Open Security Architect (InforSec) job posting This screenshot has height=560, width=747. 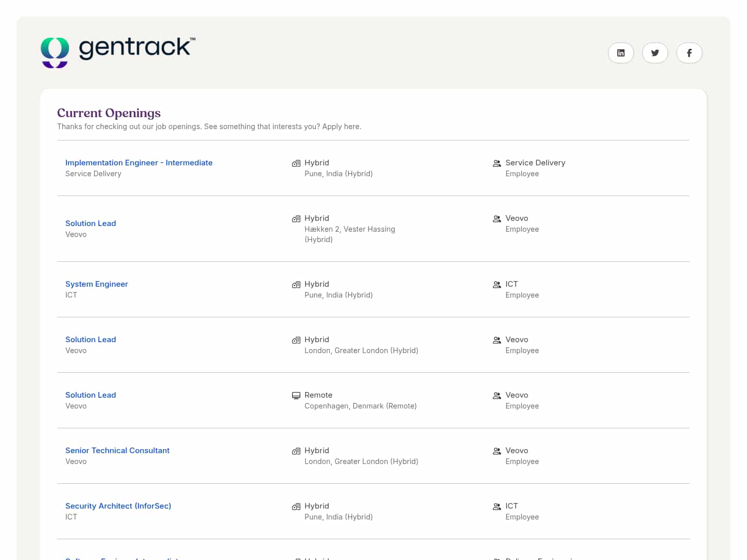pyautogui.click(x=118, y=506)
